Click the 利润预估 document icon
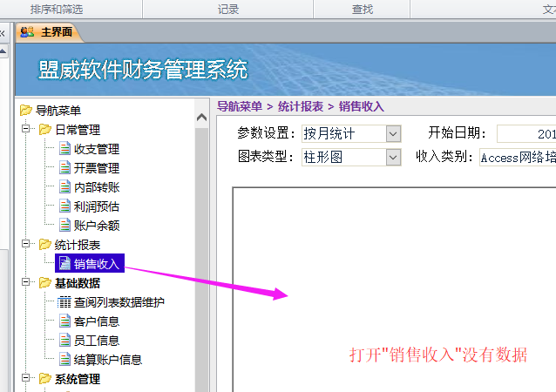This screenshot has width=556, height=392. [x=64, y=206]
